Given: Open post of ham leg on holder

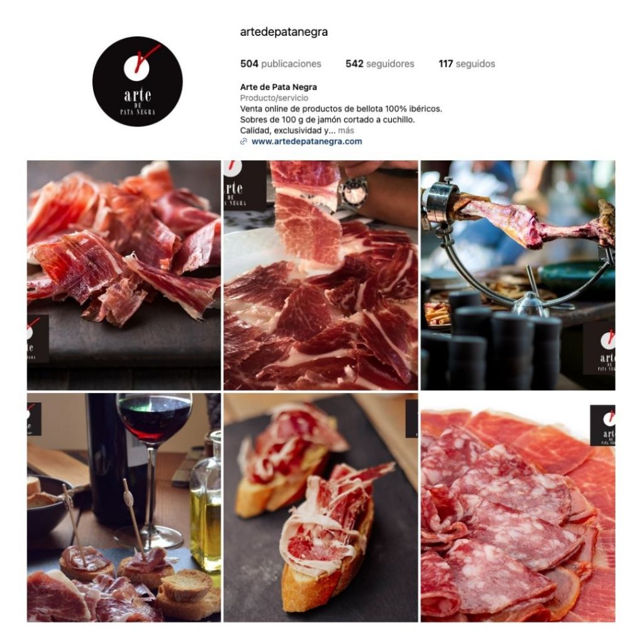Looking at the screenshot, I should coord(518,275).
